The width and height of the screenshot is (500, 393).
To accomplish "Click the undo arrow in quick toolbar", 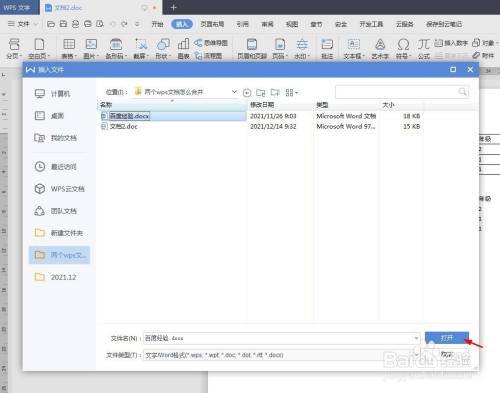I will (112, 24).
